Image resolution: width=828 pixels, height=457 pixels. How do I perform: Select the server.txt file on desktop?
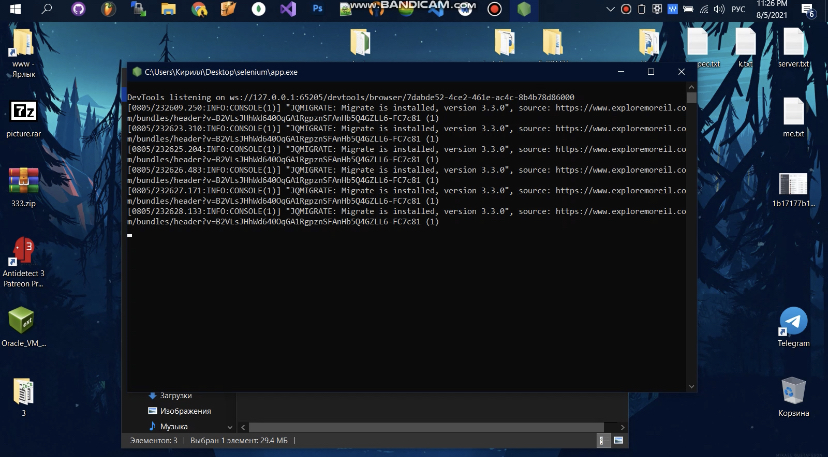793,43
